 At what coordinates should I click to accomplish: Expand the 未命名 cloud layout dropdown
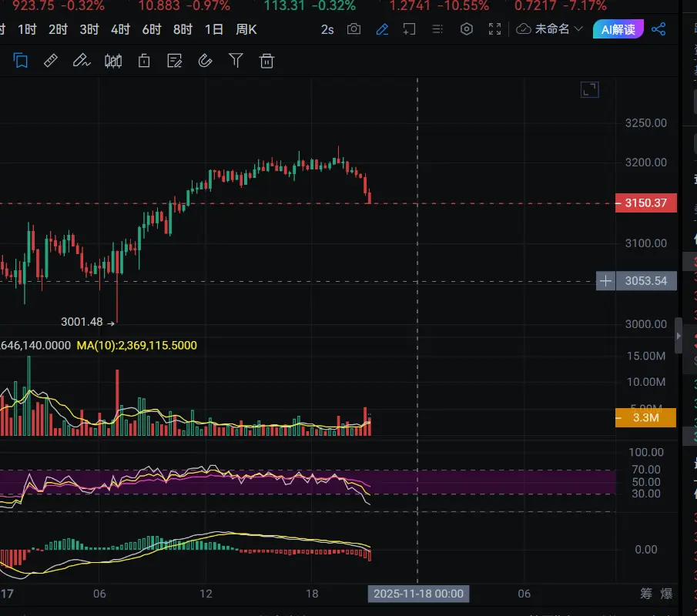(x=549, y=29)
